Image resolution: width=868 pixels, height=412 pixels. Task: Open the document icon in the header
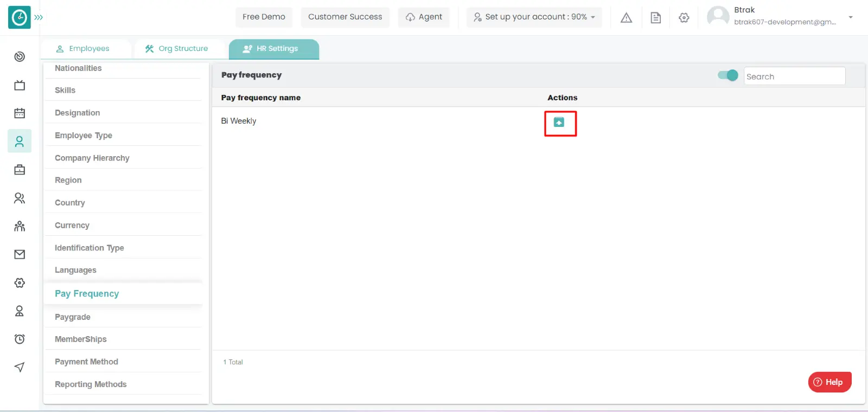click(655, 17)
